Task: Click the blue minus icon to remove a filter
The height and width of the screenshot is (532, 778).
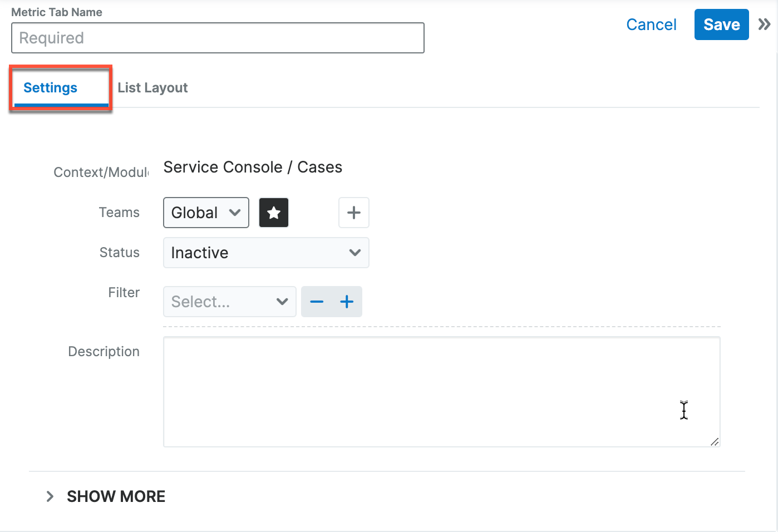Action: [317, 301]
